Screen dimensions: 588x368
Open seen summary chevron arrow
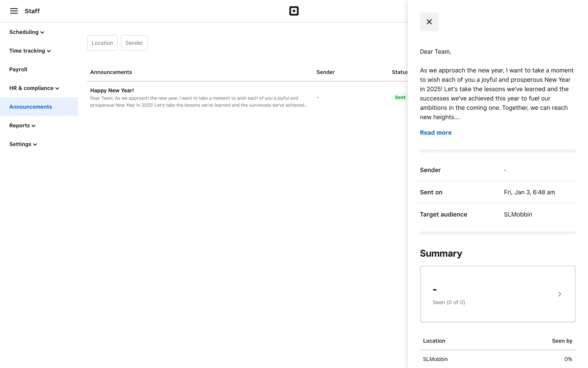(559, 294)
